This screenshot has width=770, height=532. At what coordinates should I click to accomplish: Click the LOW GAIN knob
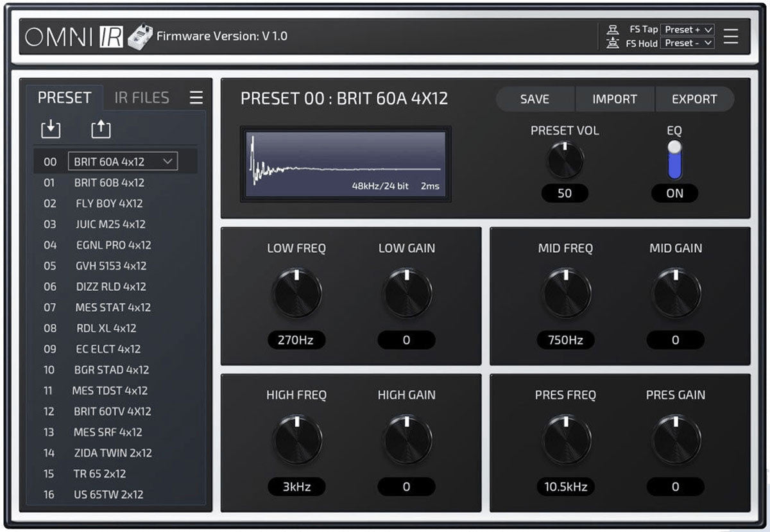coord(407,293)
